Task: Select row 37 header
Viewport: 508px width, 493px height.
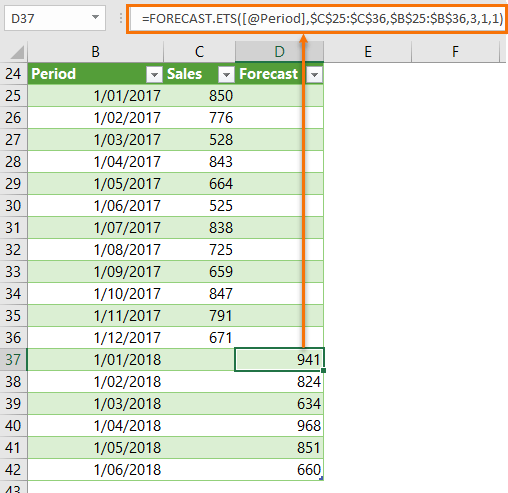Action: point(13,359)
